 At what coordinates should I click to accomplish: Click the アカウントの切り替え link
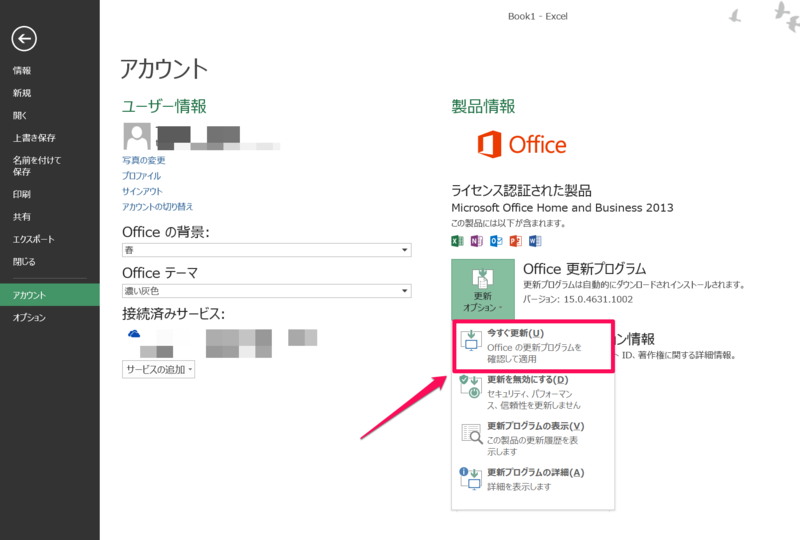click(157, 206)
